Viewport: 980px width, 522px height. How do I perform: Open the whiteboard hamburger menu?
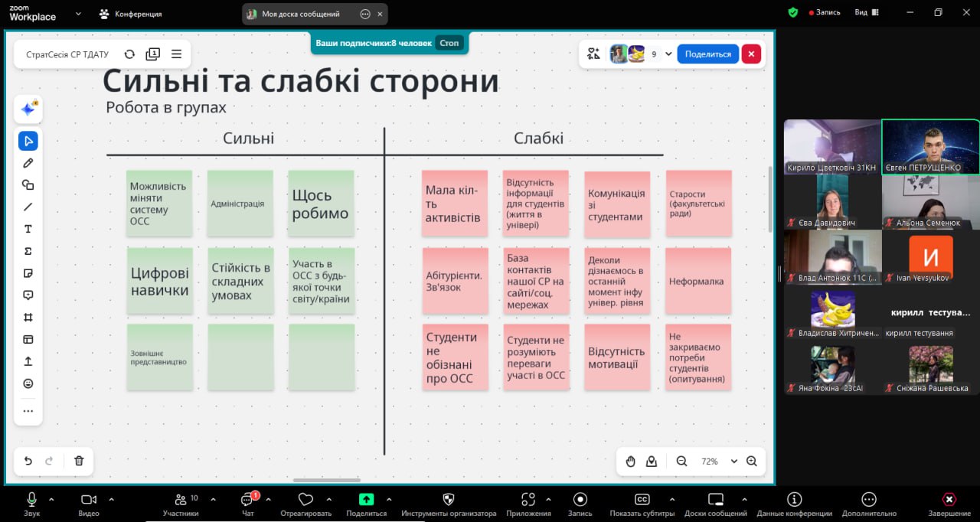click(x=176, y=54)
